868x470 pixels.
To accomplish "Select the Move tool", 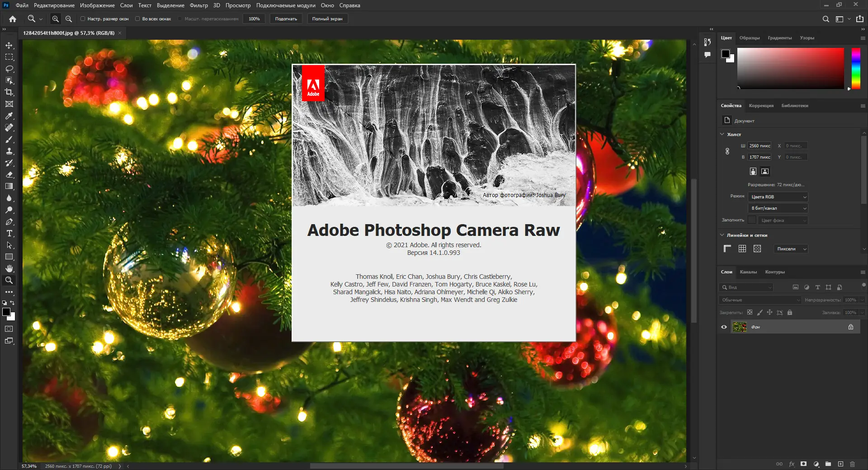I will [9, 45].
